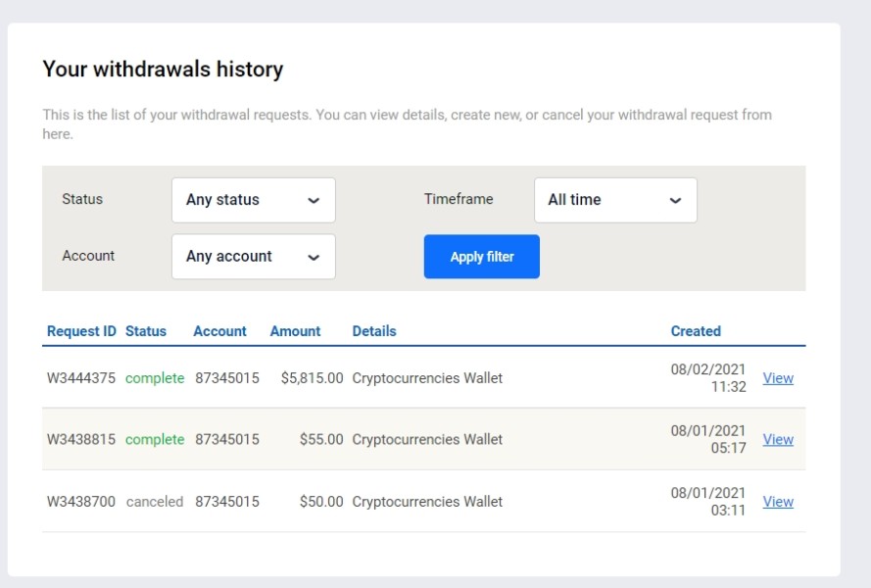Click the Your withdrawals history heading

(163, 70)
